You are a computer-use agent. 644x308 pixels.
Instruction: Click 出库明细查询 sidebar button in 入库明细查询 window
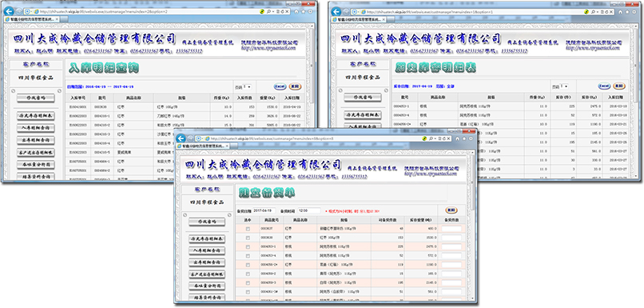tap(35, 140)
